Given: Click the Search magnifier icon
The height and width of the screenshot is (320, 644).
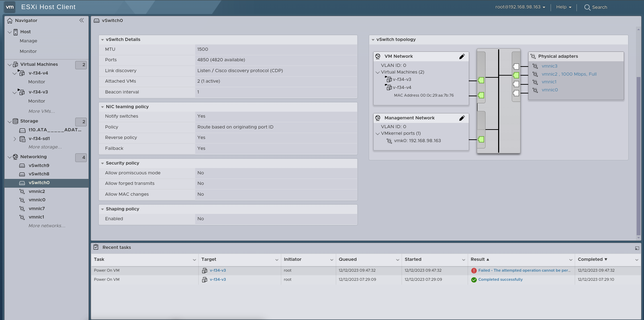Looking at the screenshot, I should tap(587, 7).
